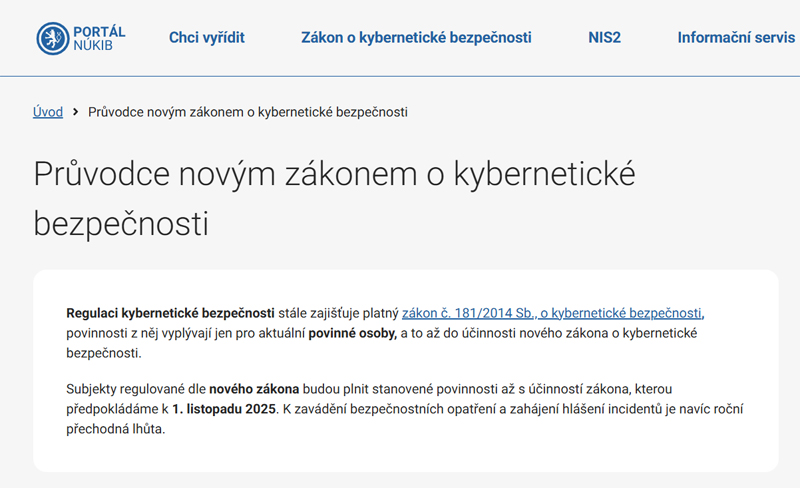Screen dimensions: 800x488
Task: Open Zákon o kybernetické bezpečnosti menu
Action: coord(416,38)
